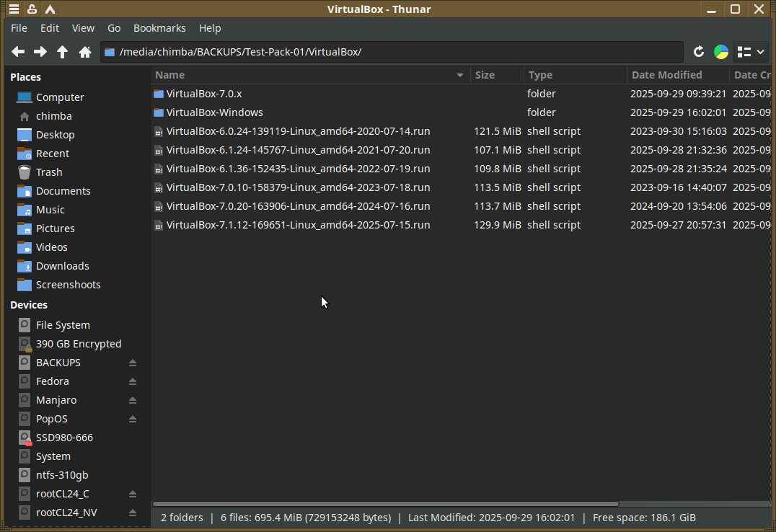
Task: Open the view mode dropdown in toolbar
Action: [750, 51]
